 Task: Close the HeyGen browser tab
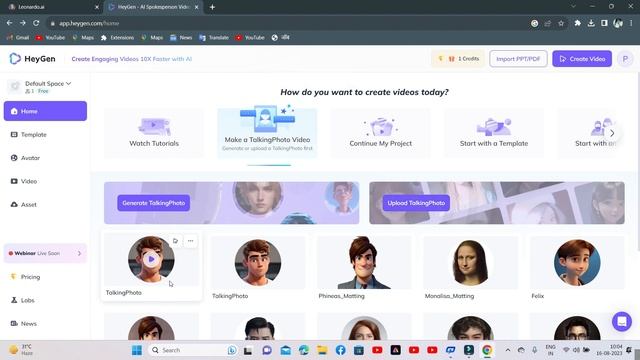[x=196, y=7]
